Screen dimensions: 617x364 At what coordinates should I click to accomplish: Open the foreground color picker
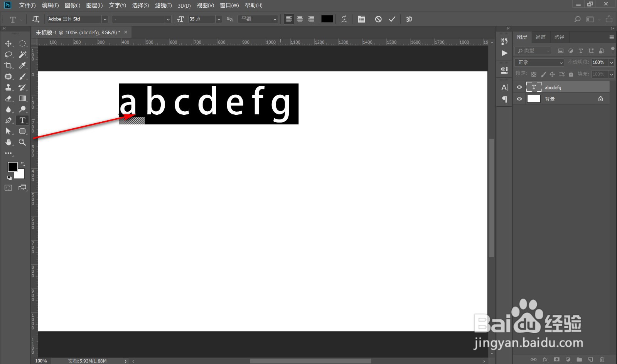pos(12,167)
